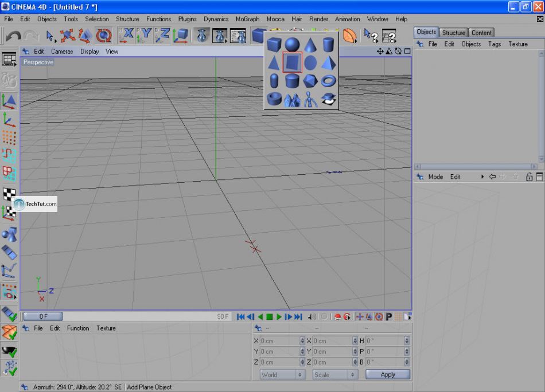This screenshot has height=392, width=545.
Task: Open the World coordinate system dropdown
Action: pyautogui.click(x=283, y=375)
